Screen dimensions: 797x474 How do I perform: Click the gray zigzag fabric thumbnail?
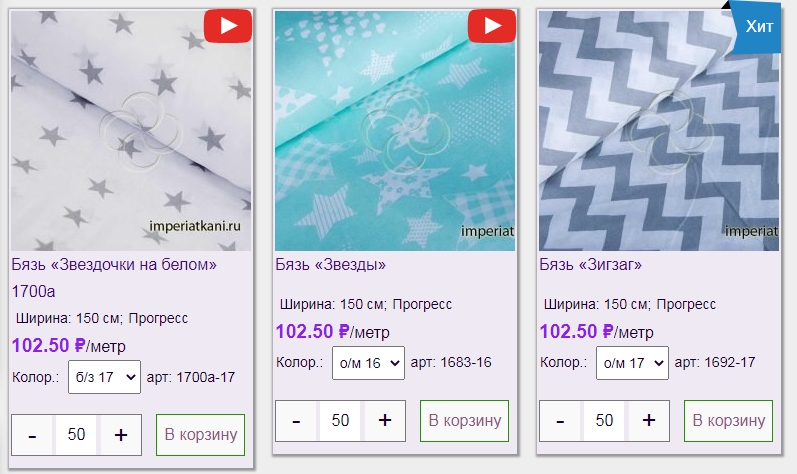point(659,131)
